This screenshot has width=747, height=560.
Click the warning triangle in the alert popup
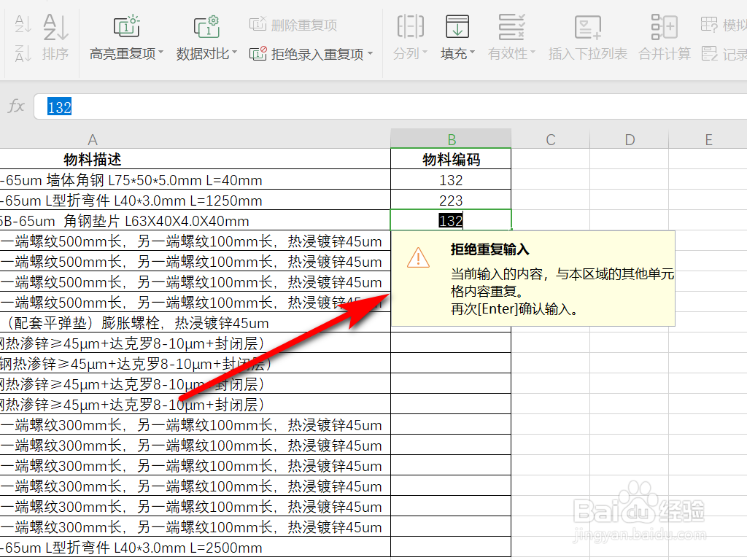pos(417,259)
